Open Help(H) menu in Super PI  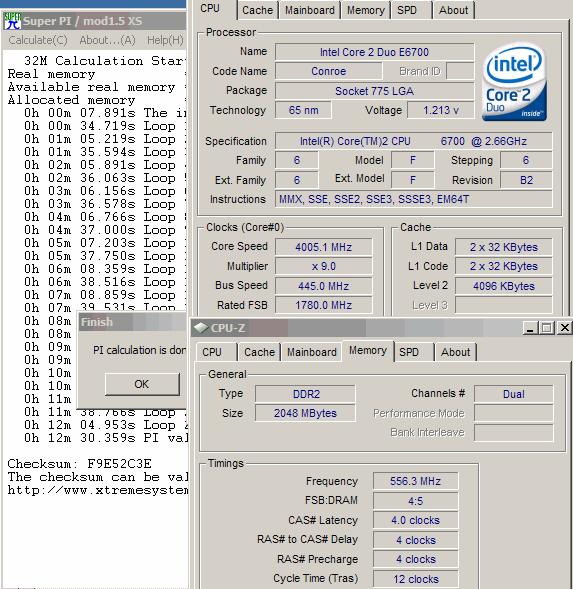click(165, 40)
